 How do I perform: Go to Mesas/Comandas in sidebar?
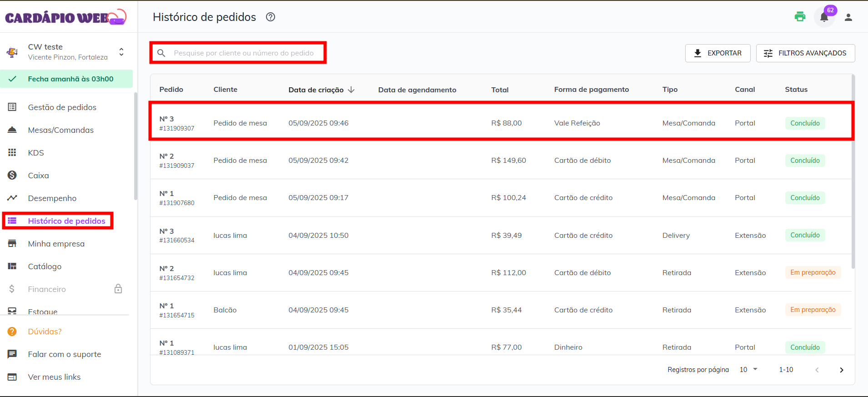coord(60,130)
